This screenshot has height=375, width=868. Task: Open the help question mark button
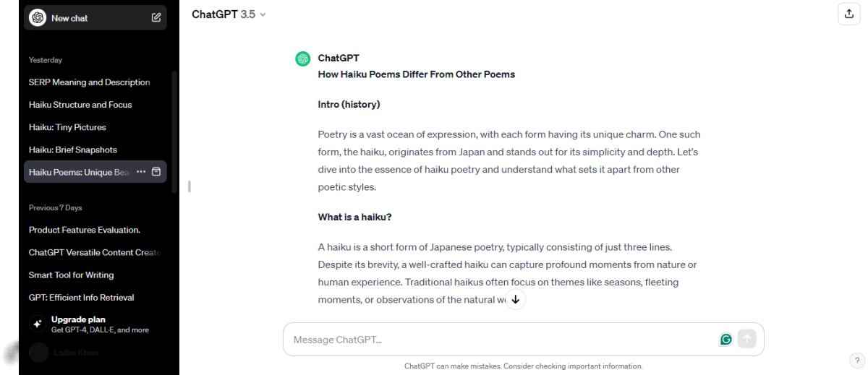pyautogui.click(x=855, y=361)
